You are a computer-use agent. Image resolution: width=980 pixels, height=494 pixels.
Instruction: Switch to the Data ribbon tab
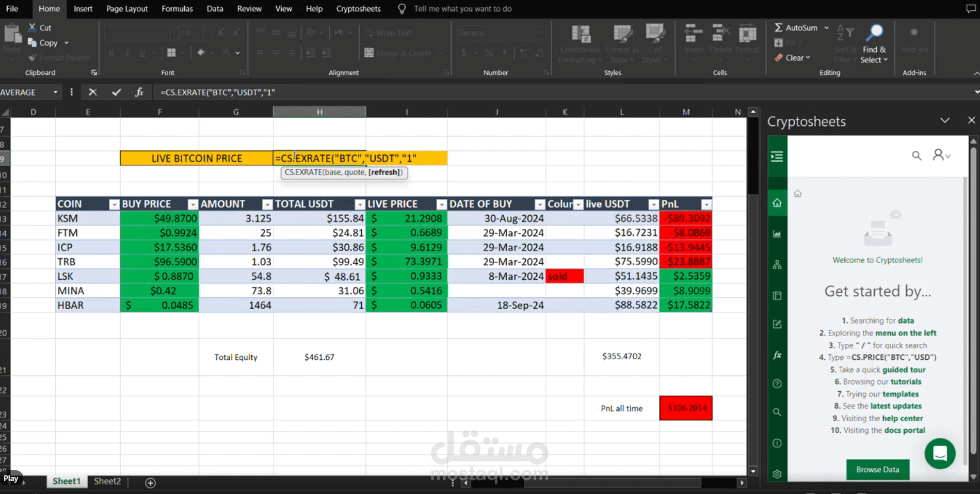[x=215, y=9]
